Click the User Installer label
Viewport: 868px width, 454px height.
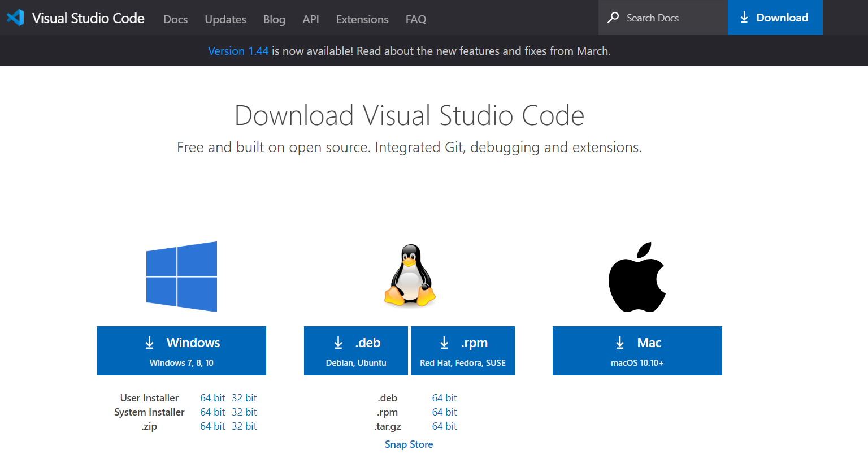(x=149, y=398)
